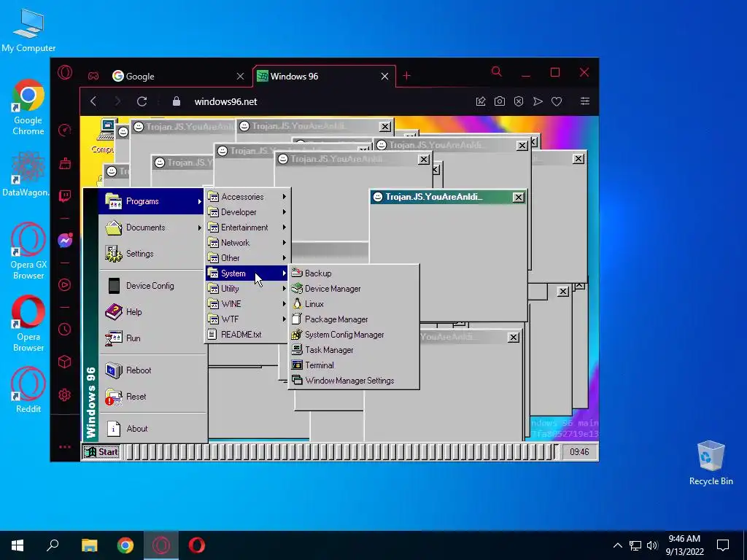Expand Other submenu

point(248,257)
